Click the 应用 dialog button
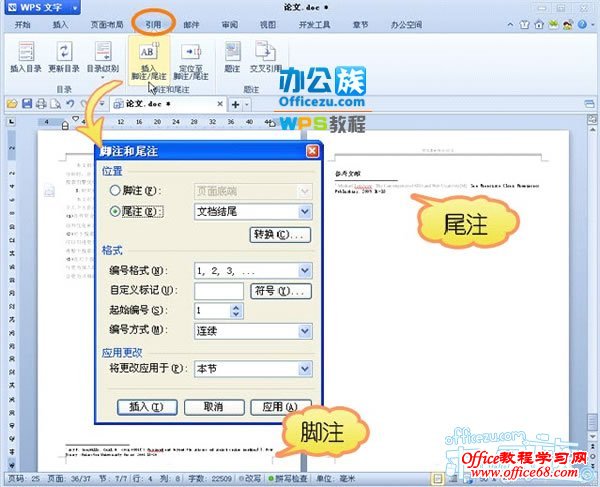This screenshot has height=487, width=600. (280, 407)
